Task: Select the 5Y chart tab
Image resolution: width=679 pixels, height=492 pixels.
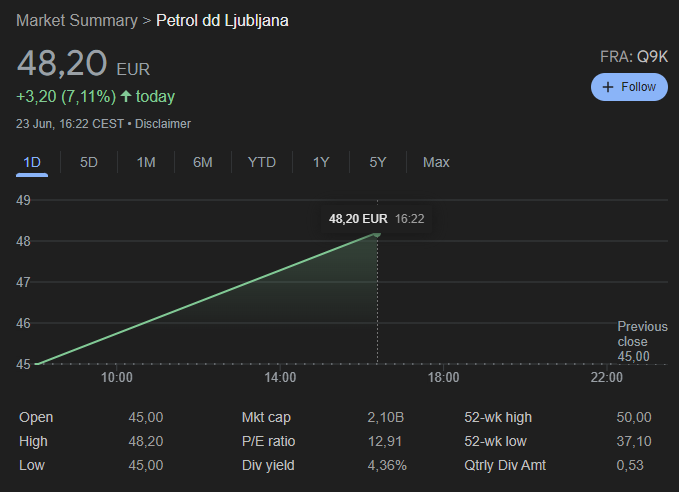Action: [x=378, y=162]
